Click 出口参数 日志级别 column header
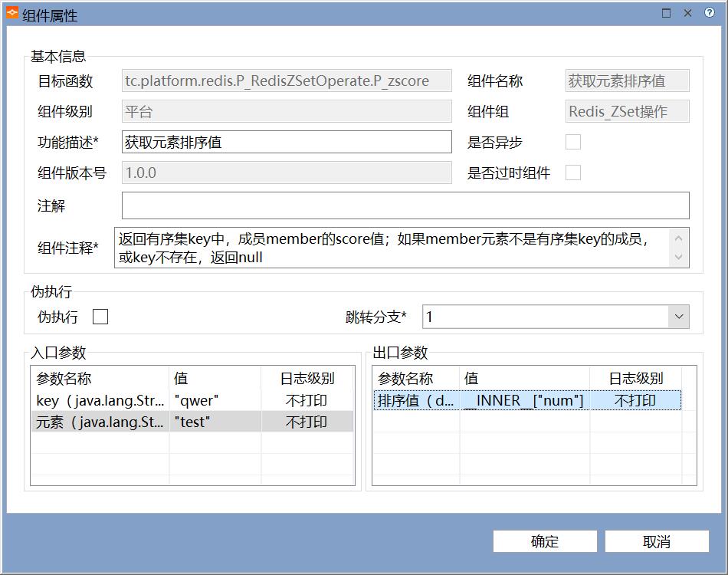The width and height of the screenshot is (728, 575). (x=635, y=378)
